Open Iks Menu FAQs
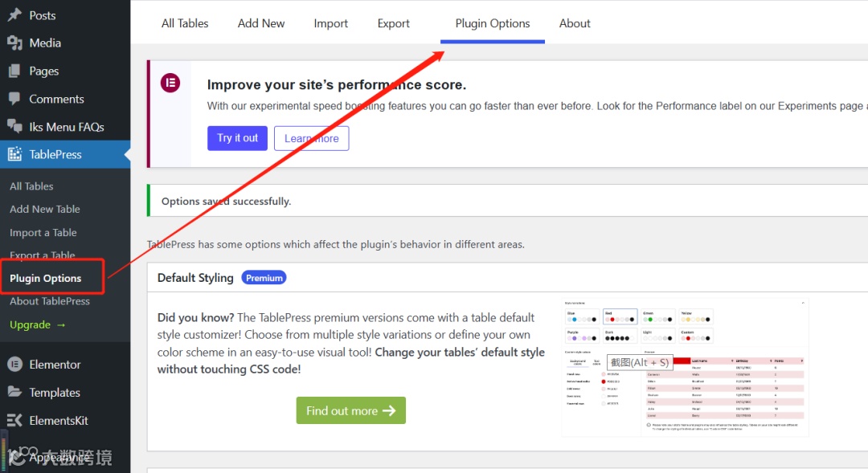 [x=65, y=127]
